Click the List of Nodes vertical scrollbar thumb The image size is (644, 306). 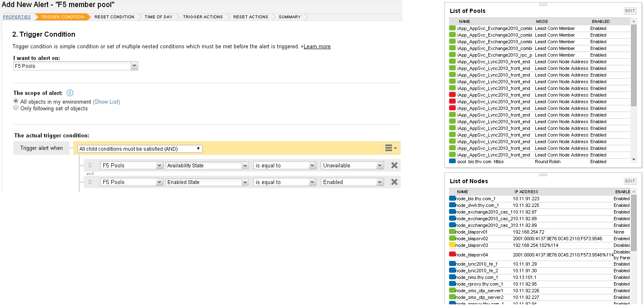coord(634,223)
